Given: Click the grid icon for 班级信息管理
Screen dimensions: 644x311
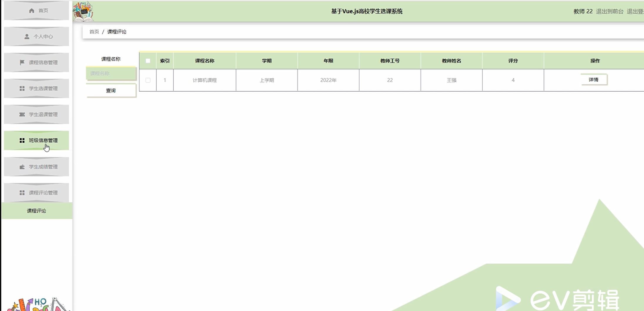Looking at the screenshot, I should (x=22, y=140).
